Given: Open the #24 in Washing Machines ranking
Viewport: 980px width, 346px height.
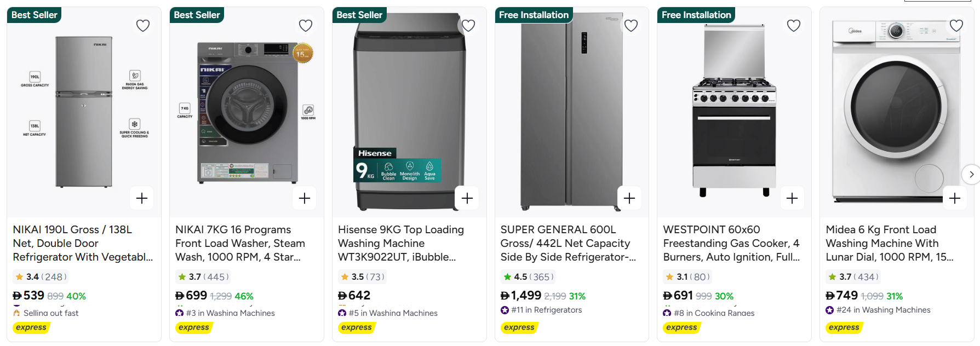Looking at the screenshot, I should tap(883, 310).
